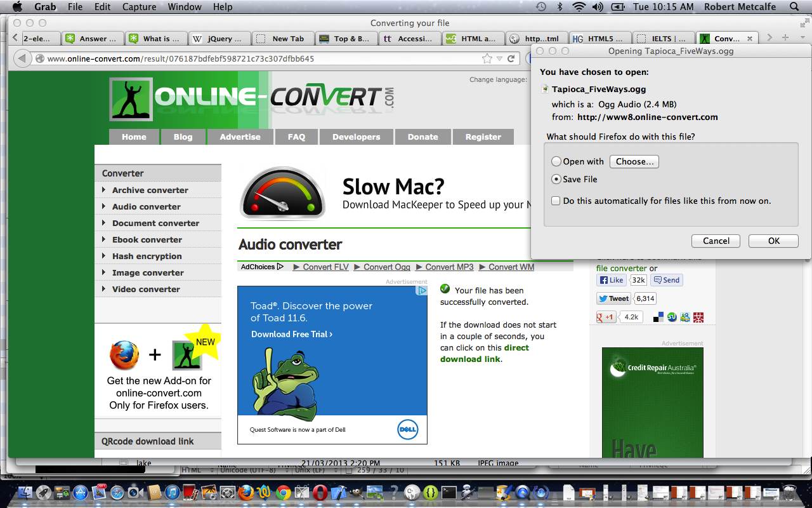Click the direct download link
Screen dimensions: 812x508
coord(485,353)
